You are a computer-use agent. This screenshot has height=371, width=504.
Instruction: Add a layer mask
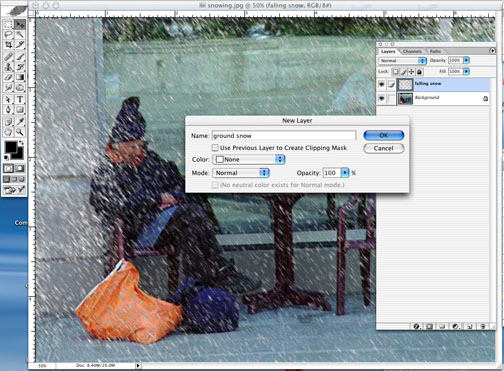pos(429,326)
